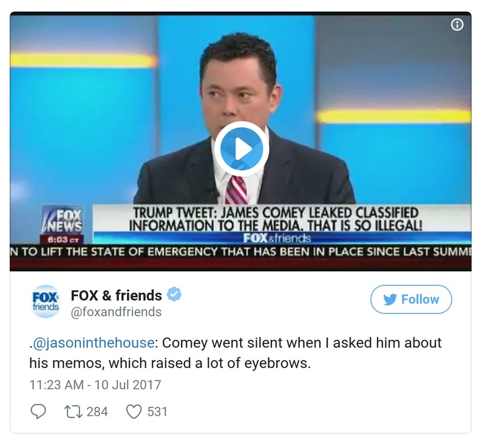This screenshot has width=485, height=448.
Task: Click the reply speech bubble icon
Action: click(x=38, y=412)
